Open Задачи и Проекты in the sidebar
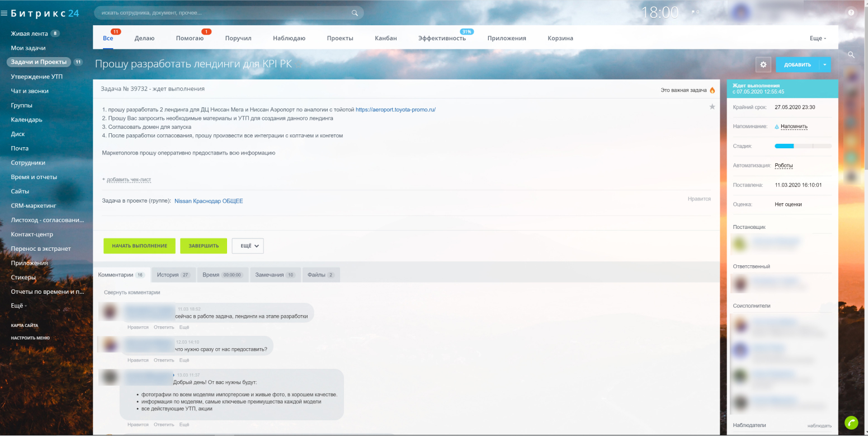This screenshot has height=436, width=868. point(39,62)
